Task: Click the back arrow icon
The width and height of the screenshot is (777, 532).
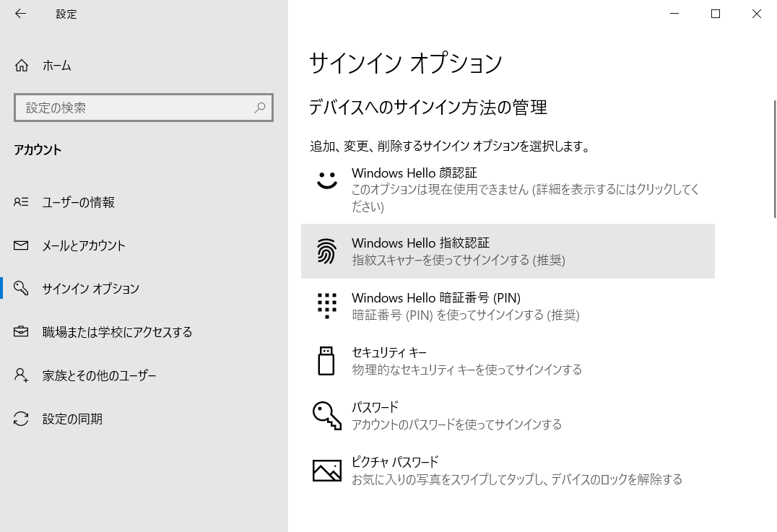Action: coord(20,14)
